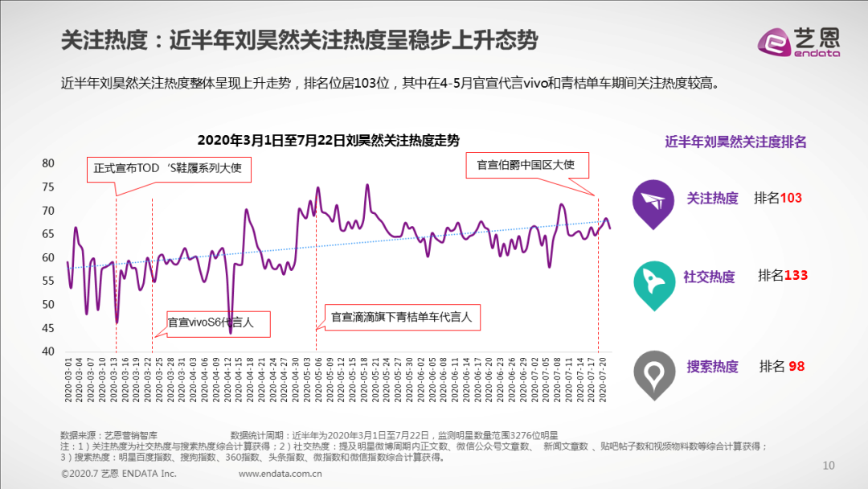This screenshot has height=489, width=868.
Task: Click the y-axis value 80
Action: (48, 163)
